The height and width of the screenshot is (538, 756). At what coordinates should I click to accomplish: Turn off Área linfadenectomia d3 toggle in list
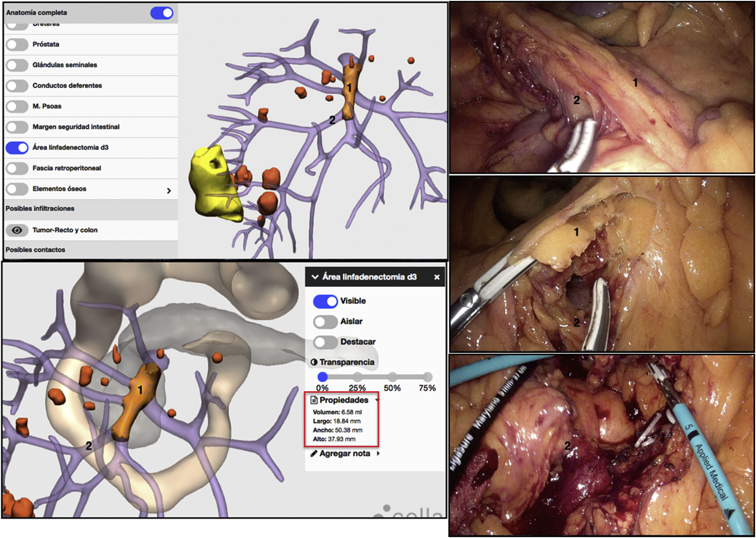(17, 148)
